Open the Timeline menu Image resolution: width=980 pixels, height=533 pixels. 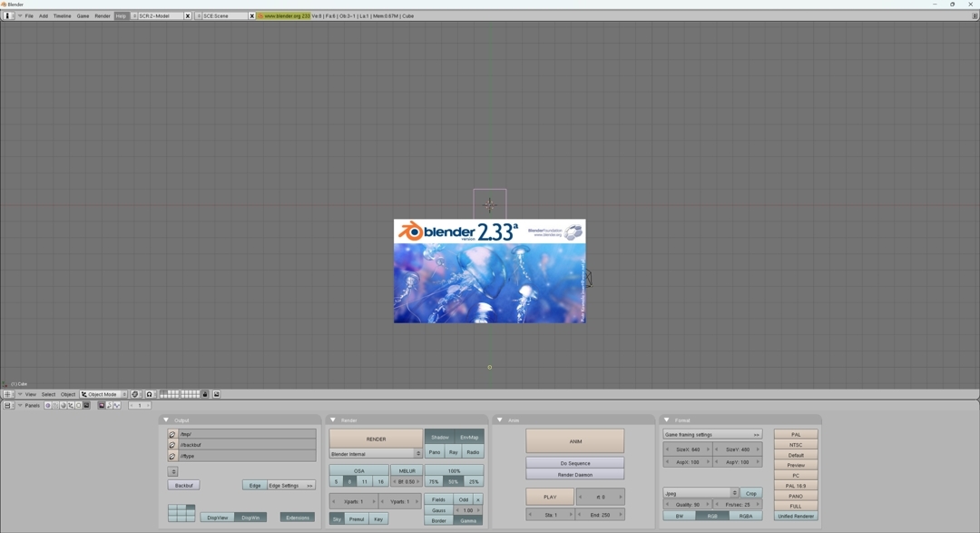(62, 15)
